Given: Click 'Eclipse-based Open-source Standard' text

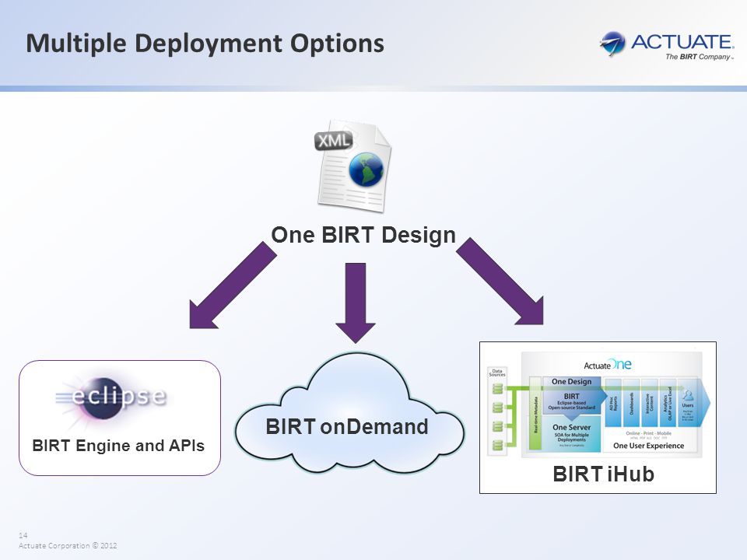Looking at the screenshot, I should click(572, 405).
